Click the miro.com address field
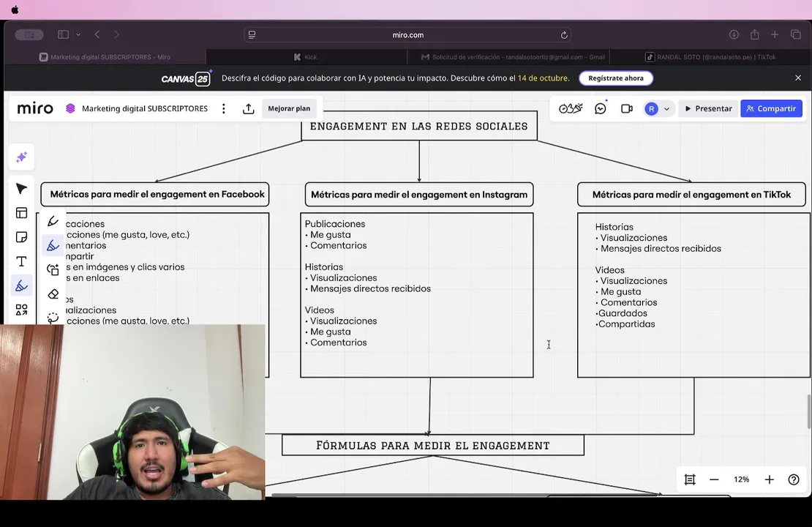 point(407,34)
